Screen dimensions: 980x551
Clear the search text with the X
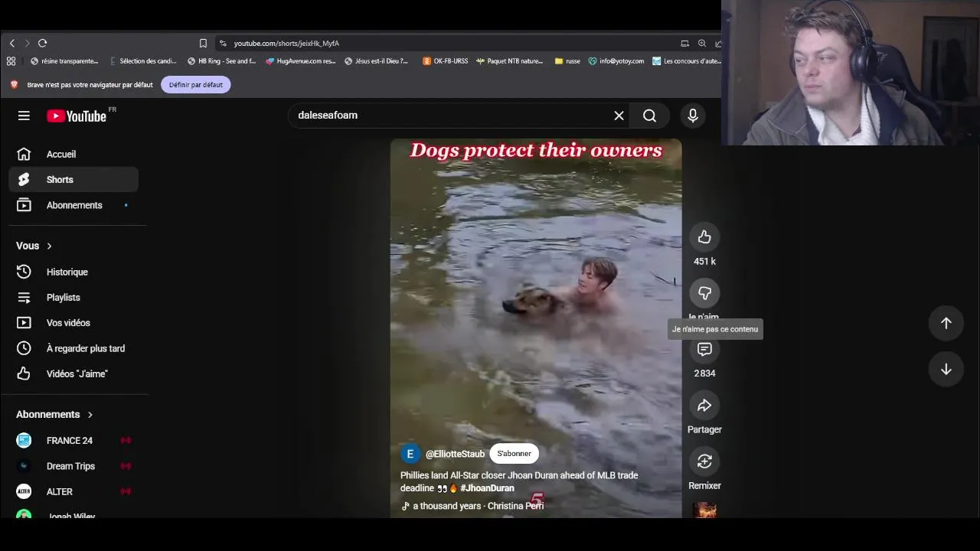click(619, 116)
